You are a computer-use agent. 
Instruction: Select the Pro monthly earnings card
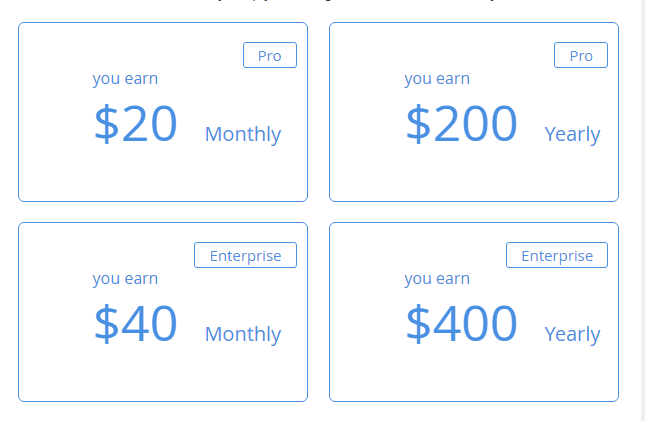click(x=163, y=112)
